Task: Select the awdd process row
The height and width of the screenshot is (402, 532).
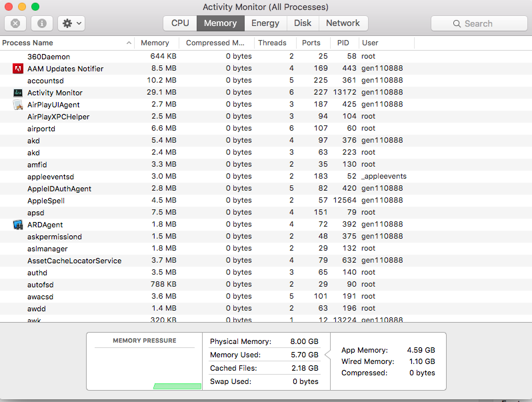Action: point(266,309)
